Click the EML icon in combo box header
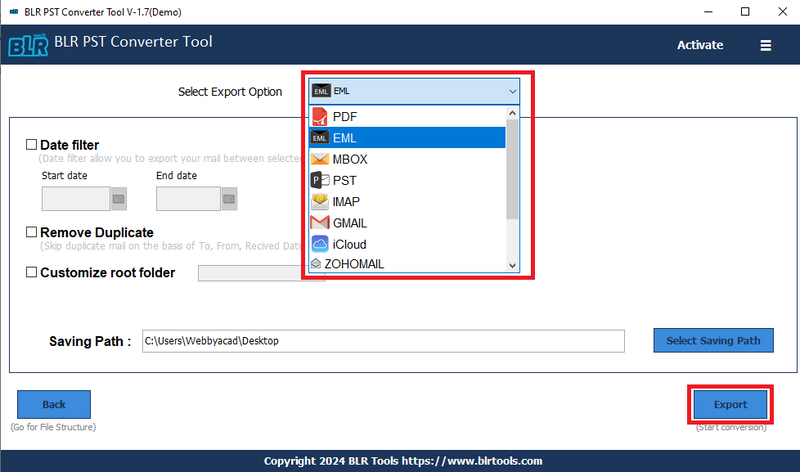800x472 pixels. point(321,91)
